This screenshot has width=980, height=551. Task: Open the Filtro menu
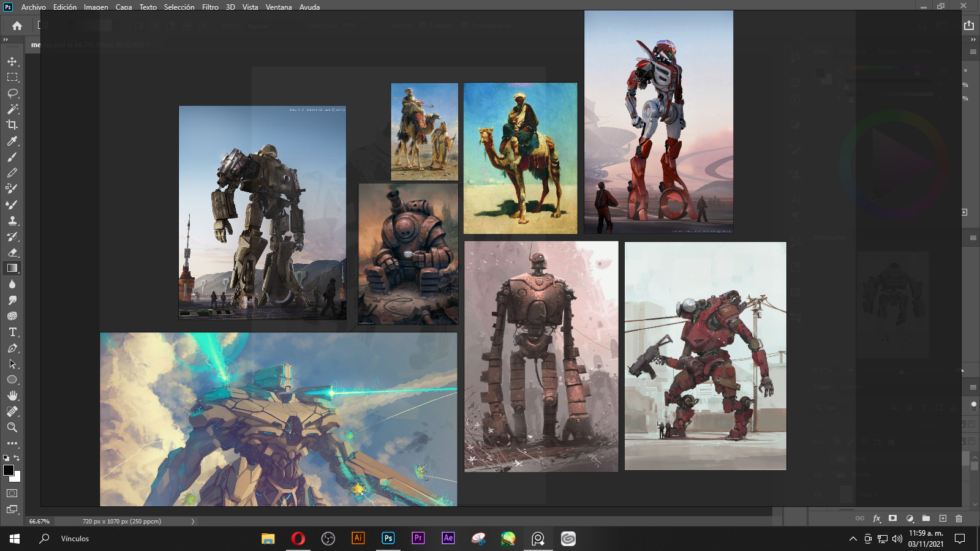(x=210, y=7)
